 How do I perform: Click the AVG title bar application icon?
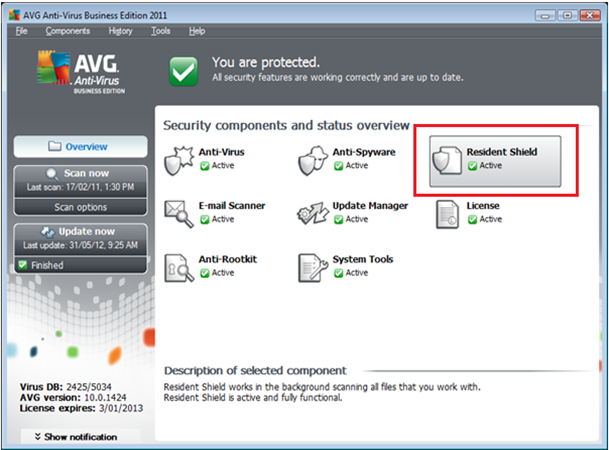(x=14, y=15)
